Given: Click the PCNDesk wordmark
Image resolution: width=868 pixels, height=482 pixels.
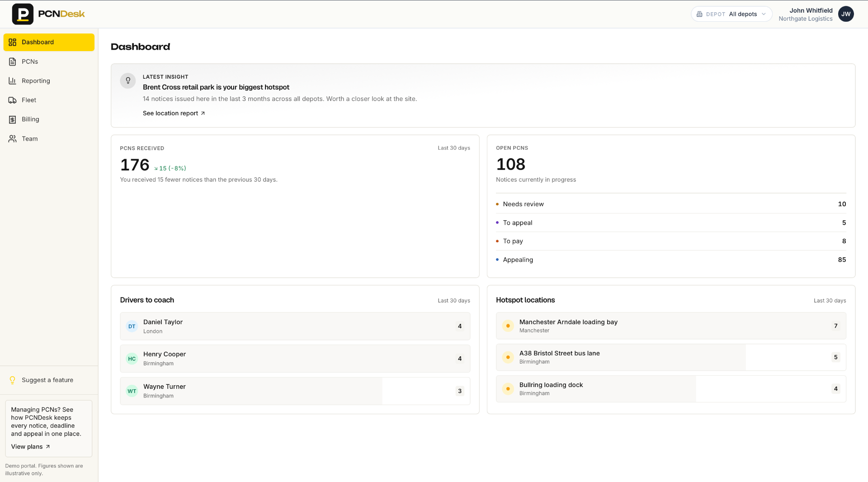Looking at the screenshot, I should click(61, 14).
